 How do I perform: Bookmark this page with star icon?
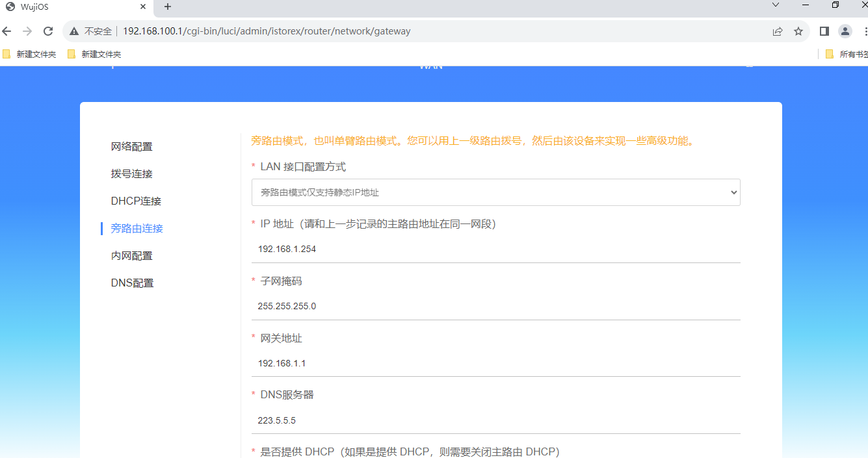click(798, 31)
